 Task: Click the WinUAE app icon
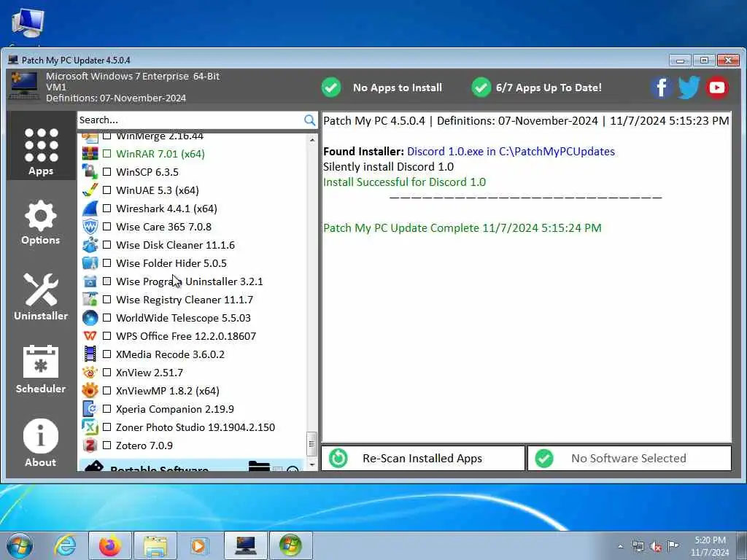click(x=90, y=190)
